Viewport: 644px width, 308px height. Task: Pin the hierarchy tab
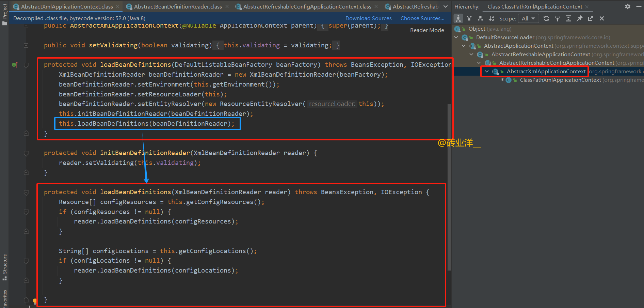tap(580, 18)
